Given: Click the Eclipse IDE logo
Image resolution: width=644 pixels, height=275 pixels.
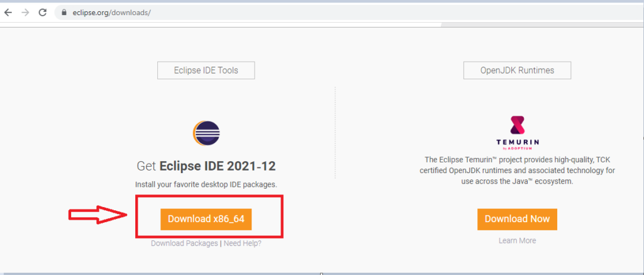Looking at the screenshot, I should pyautogui.click(x=206, y=133).
